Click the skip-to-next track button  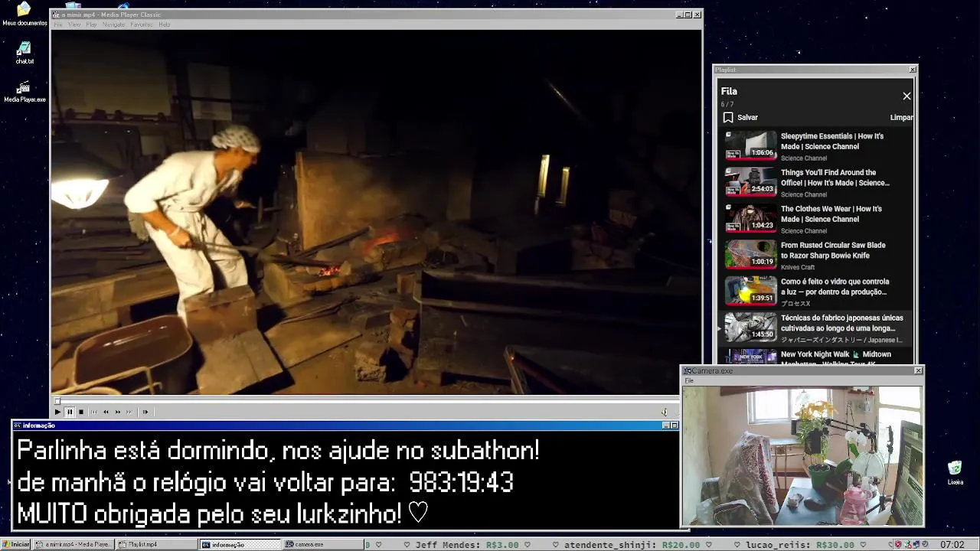click(x=129, y=412)
